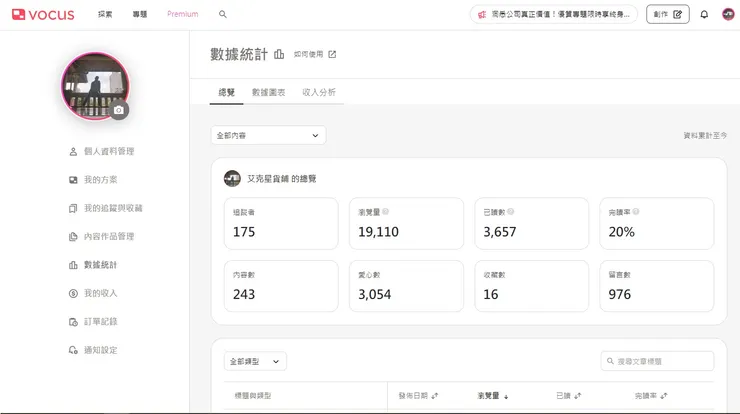
Task: Click the 追蹤者 175 card
Action: pyautogui.click(x=281, y=223)
